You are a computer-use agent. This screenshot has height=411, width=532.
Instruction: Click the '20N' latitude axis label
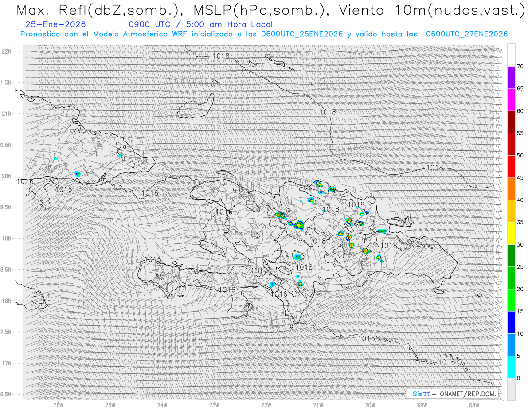[x=7, y=176]
